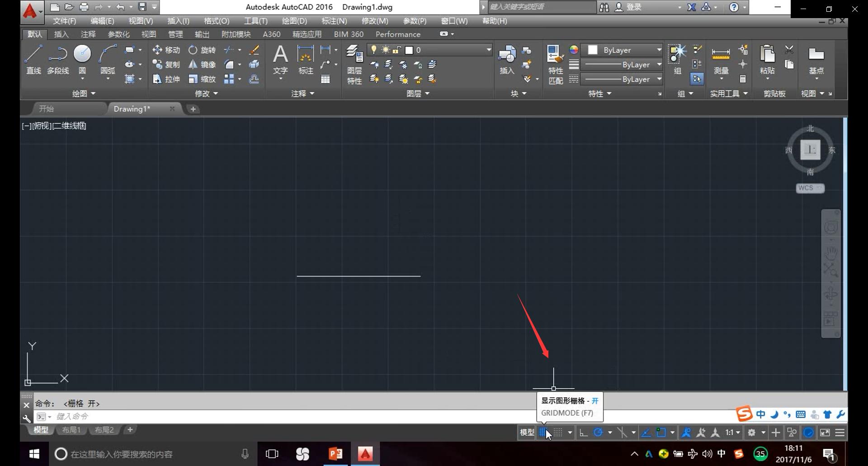Click the 移动 (Move) tool
The height and width of the screenshot is (466, 868).
(x=166, y=50)
